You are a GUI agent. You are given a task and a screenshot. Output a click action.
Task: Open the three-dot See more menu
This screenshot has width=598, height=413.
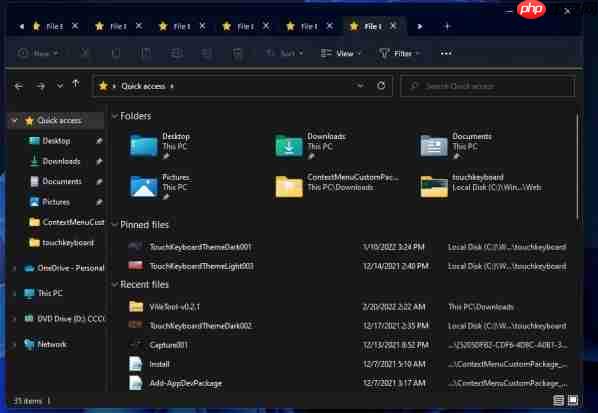pos(446,53)
